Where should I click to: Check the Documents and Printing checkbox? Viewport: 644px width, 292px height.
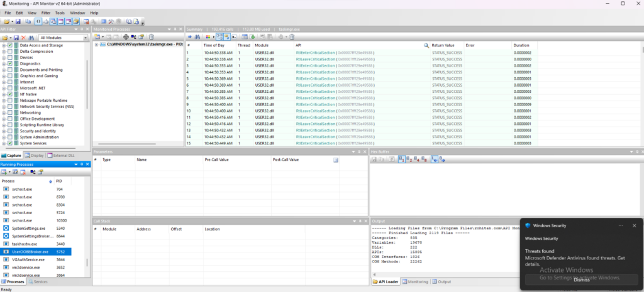[10, 70]
